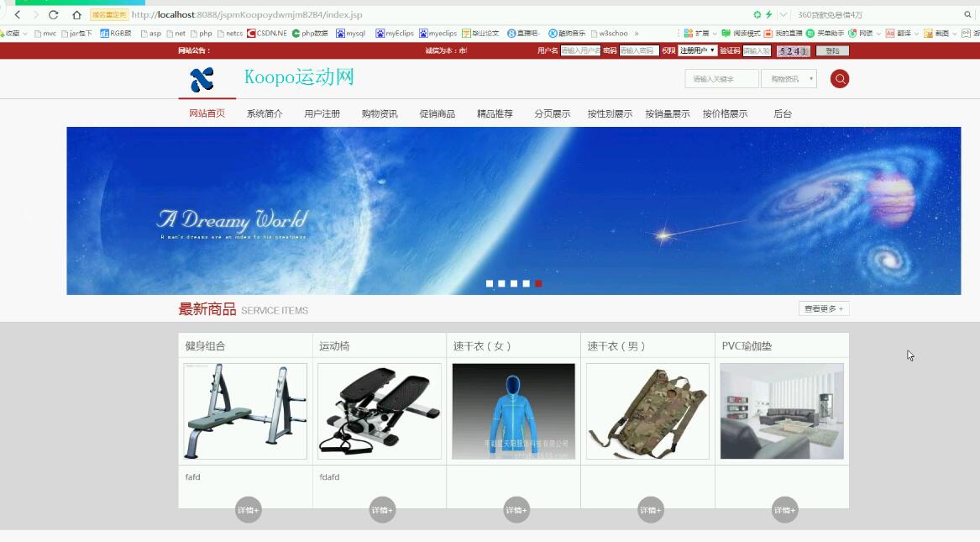
Task: Click the 登陆 login button
Action: (x=832, y=51)
